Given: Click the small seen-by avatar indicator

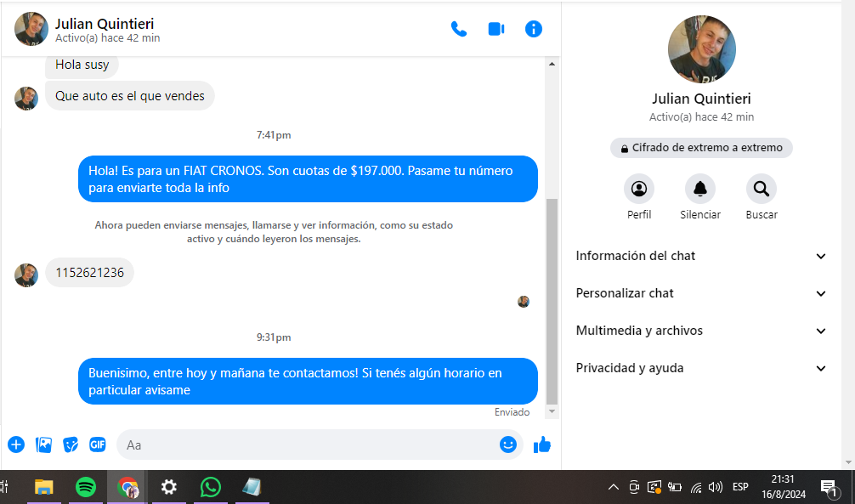Looking at the screenshot, I should pyautogui.click(x=524, y=302).
